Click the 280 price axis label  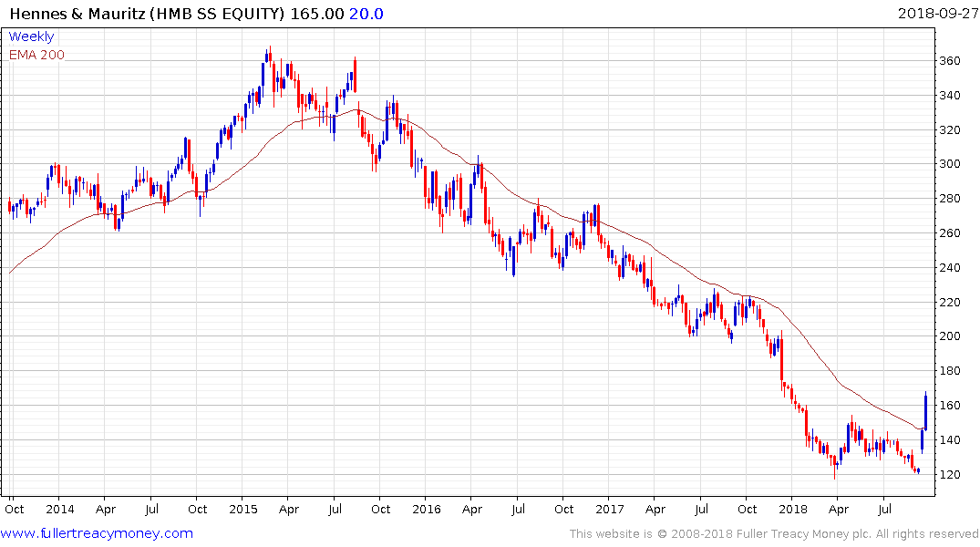click(950, 199)
